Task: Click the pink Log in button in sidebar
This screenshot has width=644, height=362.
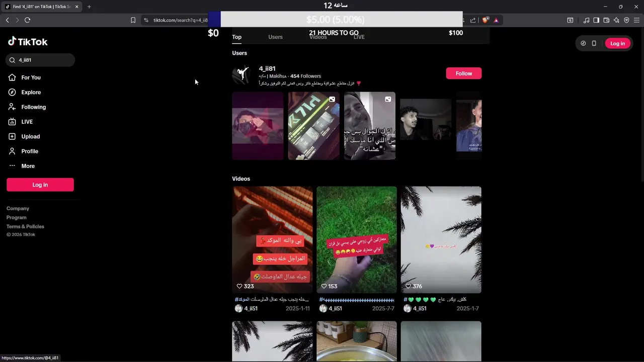Action: point(40,185)
